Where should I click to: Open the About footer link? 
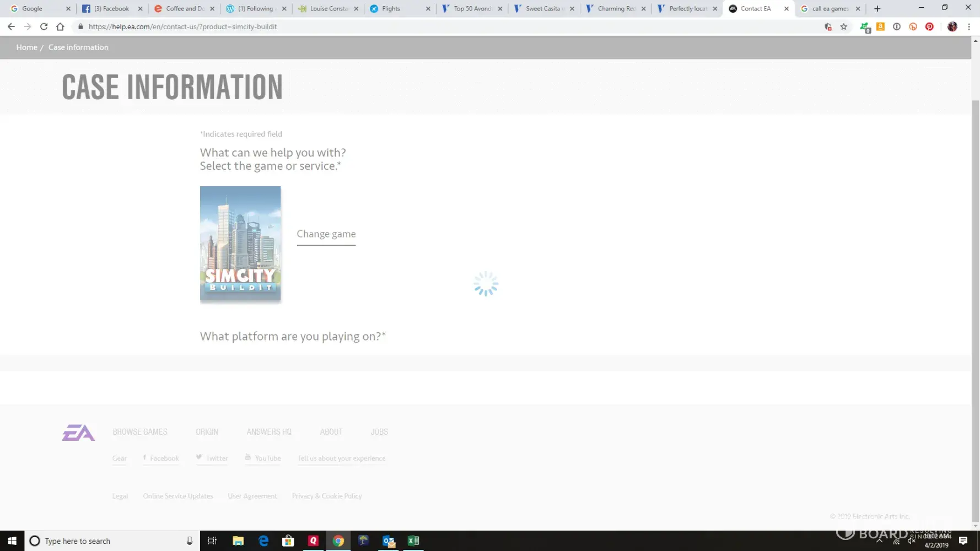coord(331,432)
